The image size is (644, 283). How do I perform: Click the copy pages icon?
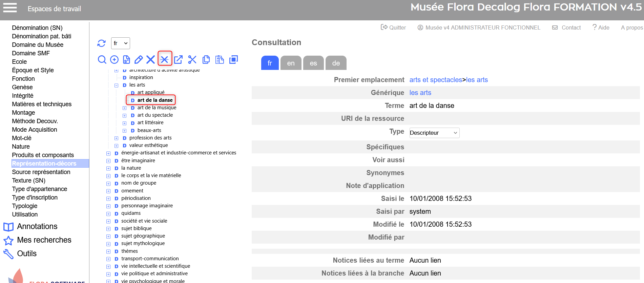206,60
